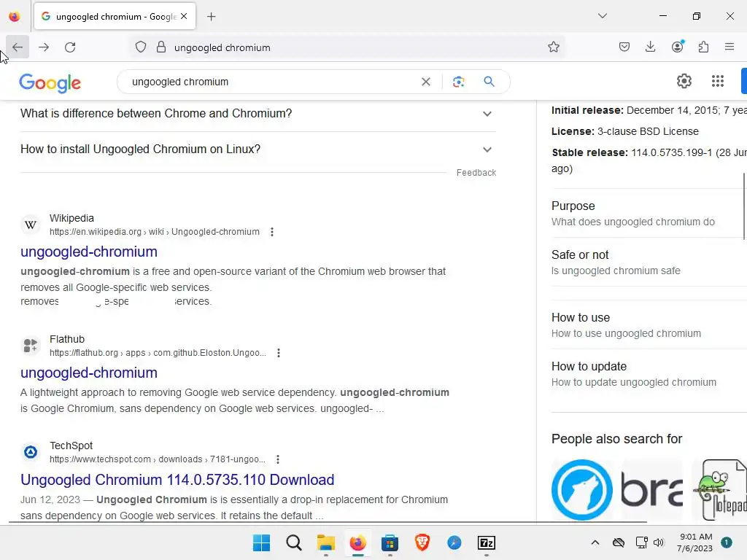Image resolution: width=747 pixels, height=560 pixels.
Task: Open Wikipedia ungoogled-chromium result
Action: point(88,252)
